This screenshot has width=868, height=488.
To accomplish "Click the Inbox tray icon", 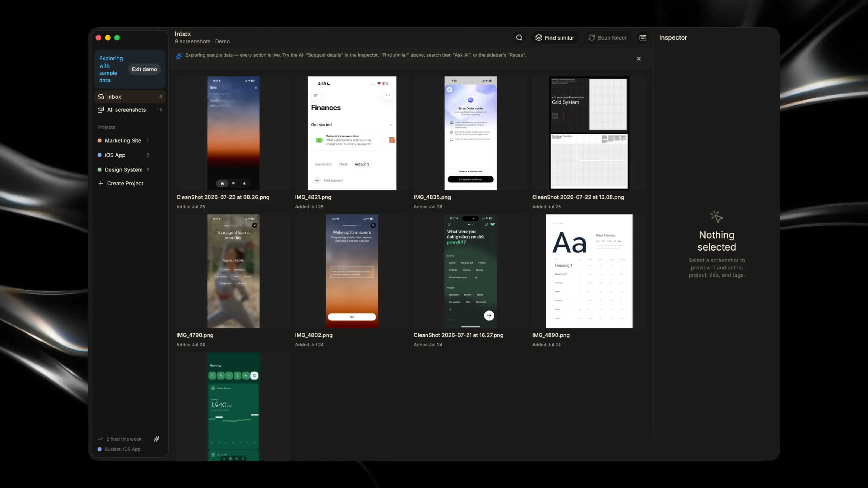I will pyautogui.click(x=101, y=97).
